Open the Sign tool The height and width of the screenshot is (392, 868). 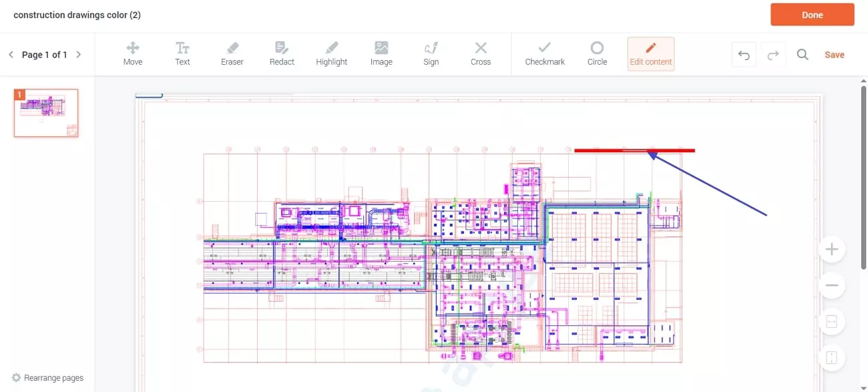click(431, 54)
